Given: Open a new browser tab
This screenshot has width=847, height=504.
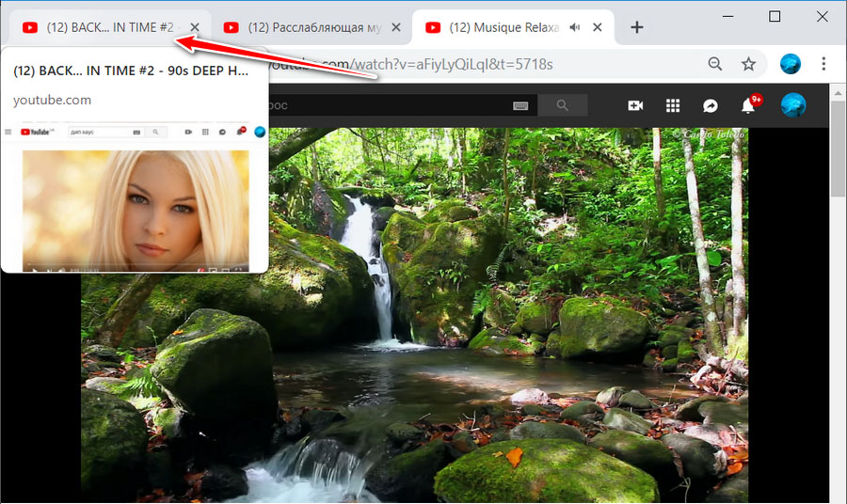Looking at the screenshot, I should click(637, 27).
